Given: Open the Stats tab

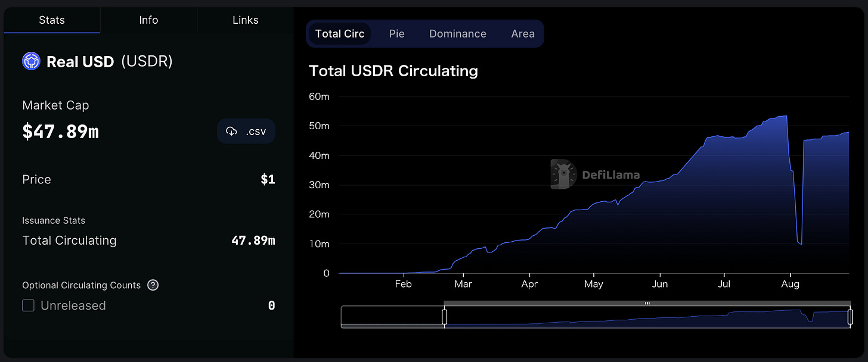Looking at the screenshot, I should pos(52,20).
